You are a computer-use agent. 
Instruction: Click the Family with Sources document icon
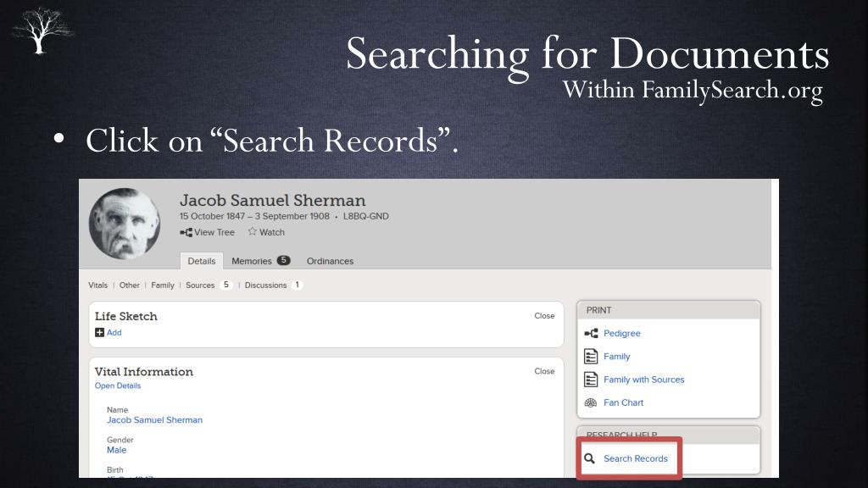[591, 380]
